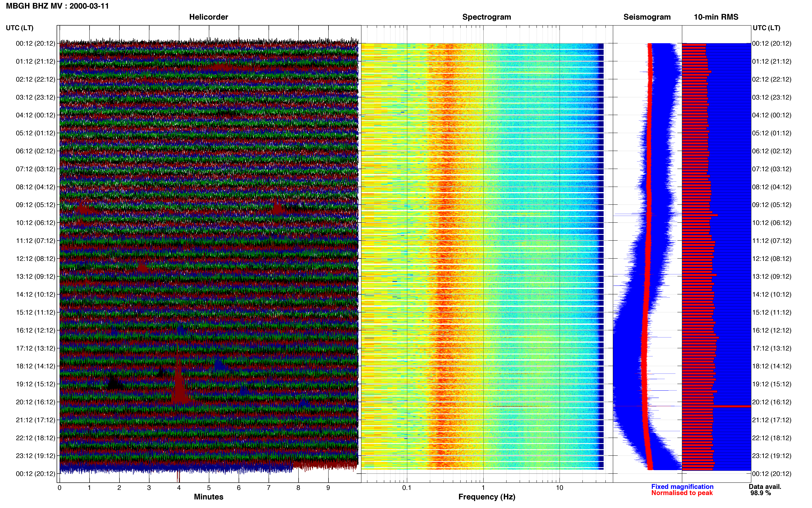Click minute tick label 9
The width and height of the screenshot is (812, 508).
click(328, 488)
